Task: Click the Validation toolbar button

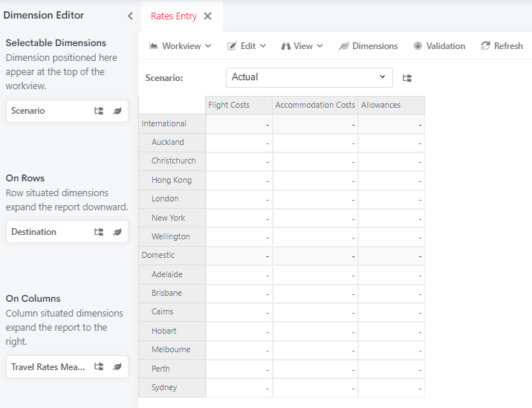Action: [x=439, y=46]
